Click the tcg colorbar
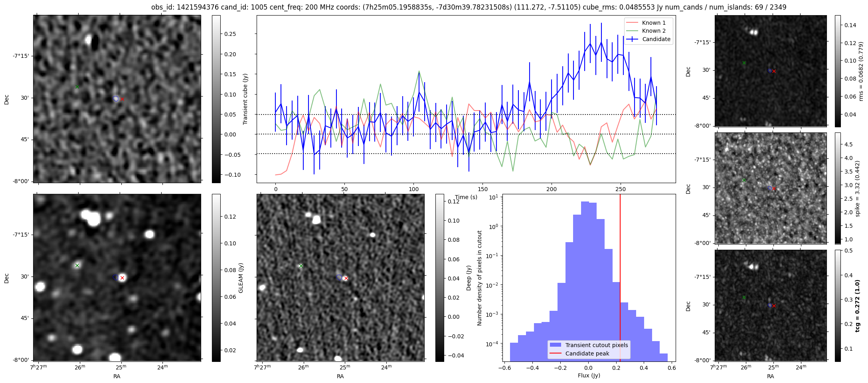The height and width of the screenshot is (383, 868). tap(838, 306)
